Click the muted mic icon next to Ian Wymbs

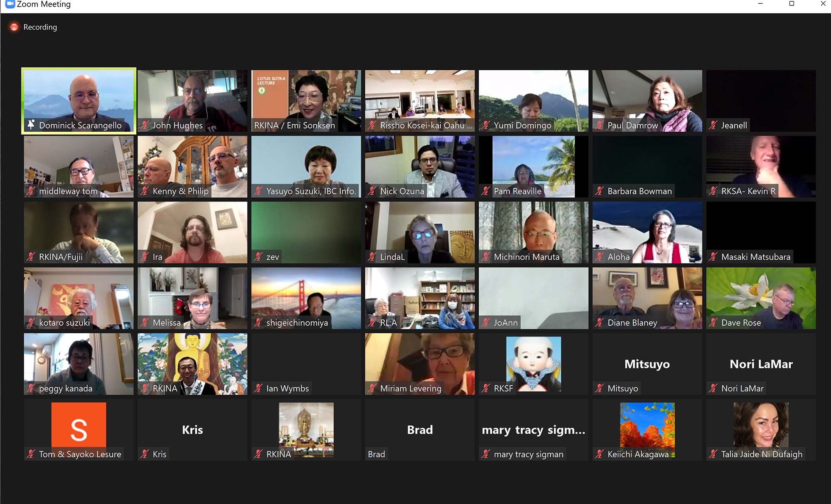(x=258, y=388)
